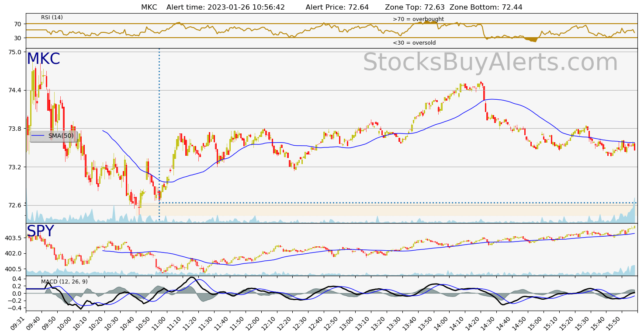This screenshot has height=336, width=644.
Task: Click the SMA(50) legend box
Action: [x=54, y=136]
